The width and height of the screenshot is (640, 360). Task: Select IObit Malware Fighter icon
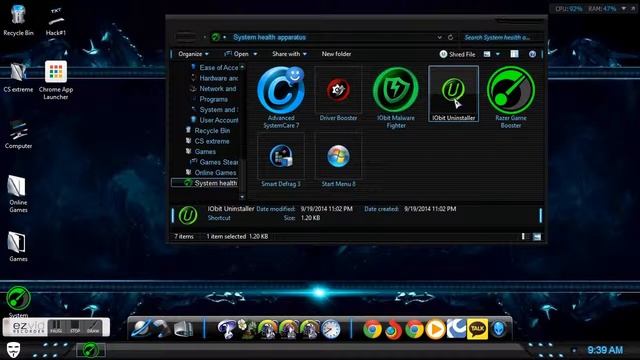click(x=396, y=98)
